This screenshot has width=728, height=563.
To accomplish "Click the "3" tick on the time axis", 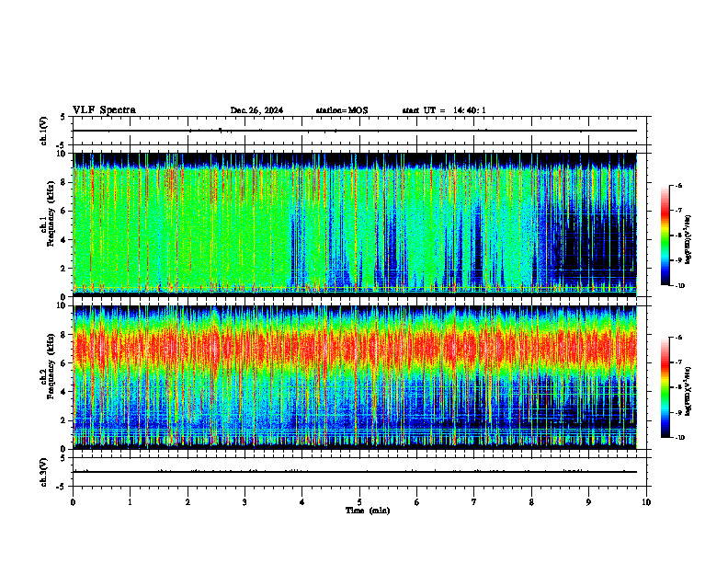I will 245,502.
